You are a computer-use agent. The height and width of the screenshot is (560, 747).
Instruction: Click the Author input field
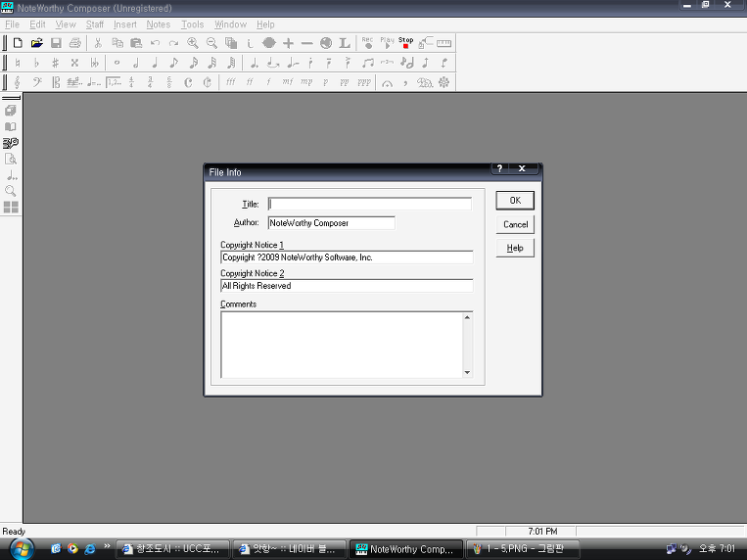pos(332,223)
